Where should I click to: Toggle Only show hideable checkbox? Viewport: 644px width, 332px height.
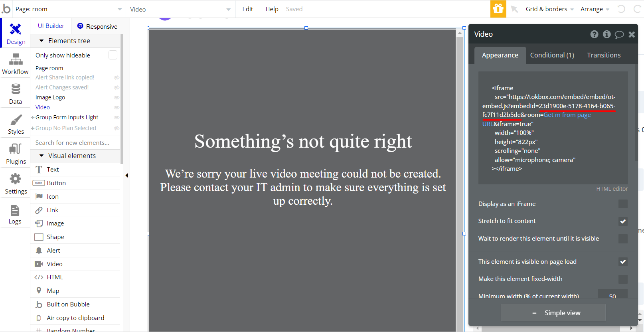tap(113, 55)
